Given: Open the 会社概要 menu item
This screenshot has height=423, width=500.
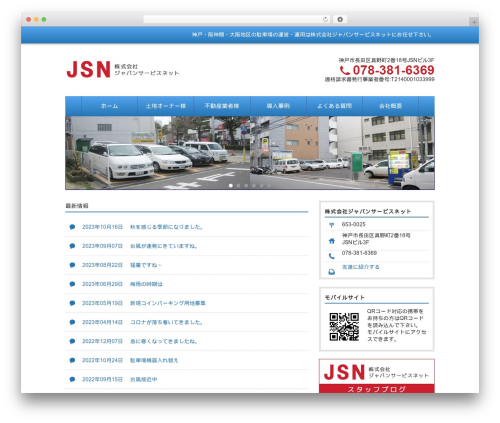Looking at the screenshot, I should coord(390,106).
